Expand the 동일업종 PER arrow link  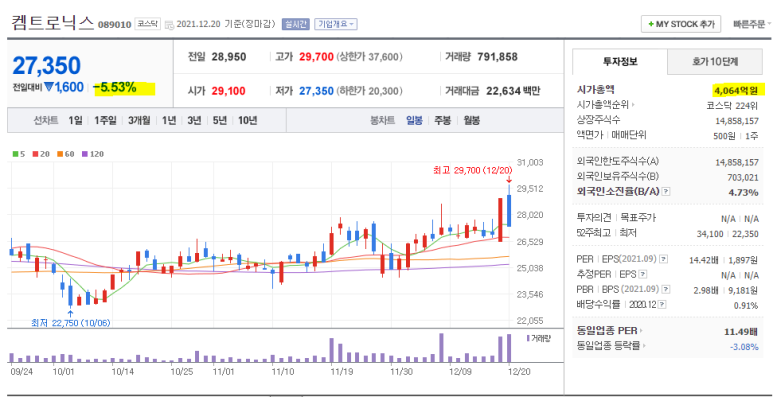pos(610,330)
